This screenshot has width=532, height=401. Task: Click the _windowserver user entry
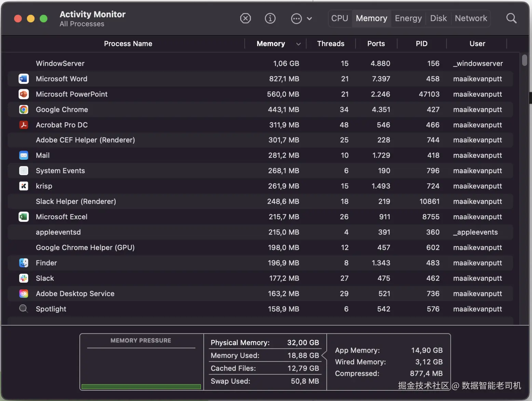478,63
